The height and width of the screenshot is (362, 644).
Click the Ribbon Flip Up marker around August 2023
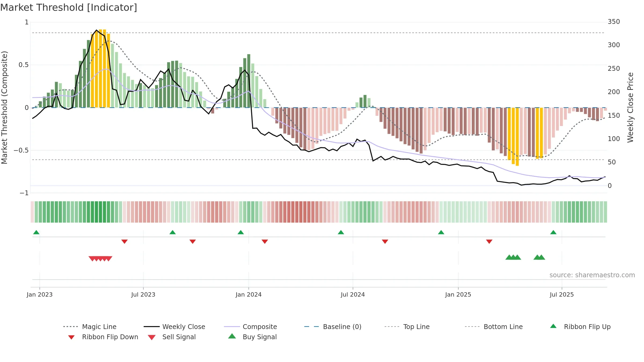pos(173,232)
